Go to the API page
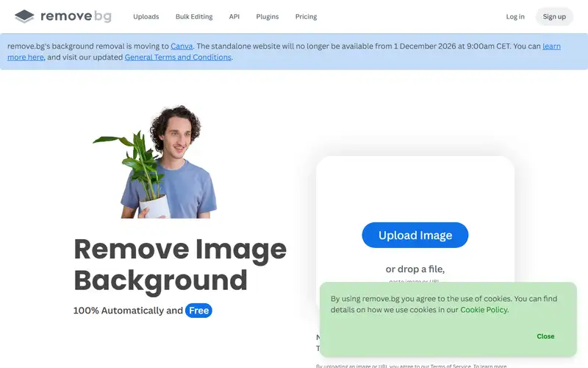This screenshot has width=588, height=368. [x=234, y=16]
